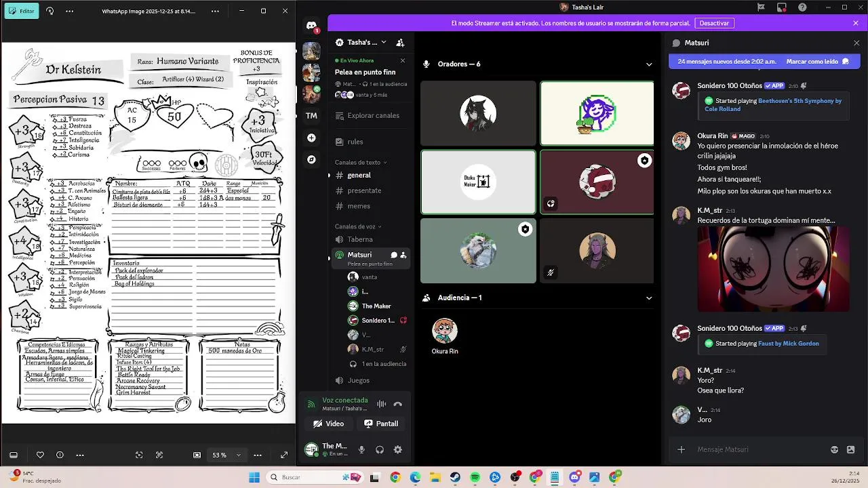Open Discord user settings gear
Image resolution: width=868 pixels, height=488 pixels.
pyautogui.click(x=398, y=449)
